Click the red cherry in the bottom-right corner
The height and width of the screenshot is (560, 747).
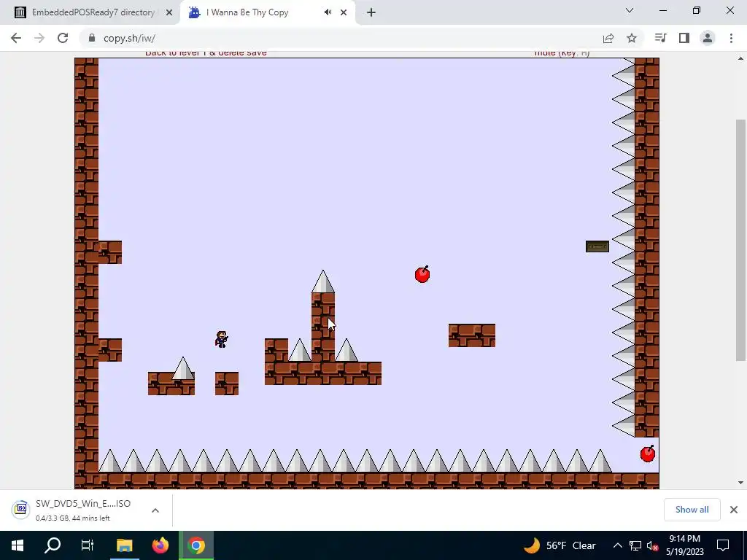[x=648, y=454]
